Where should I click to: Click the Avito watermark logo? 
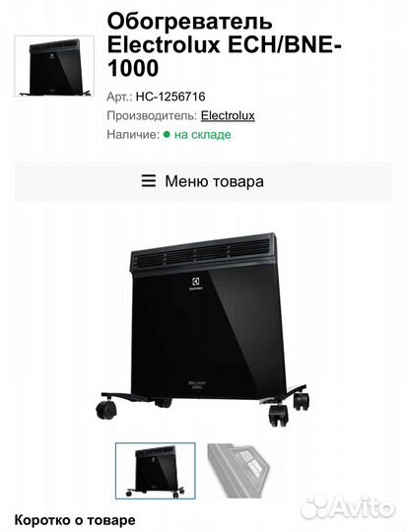click(349, 507)
